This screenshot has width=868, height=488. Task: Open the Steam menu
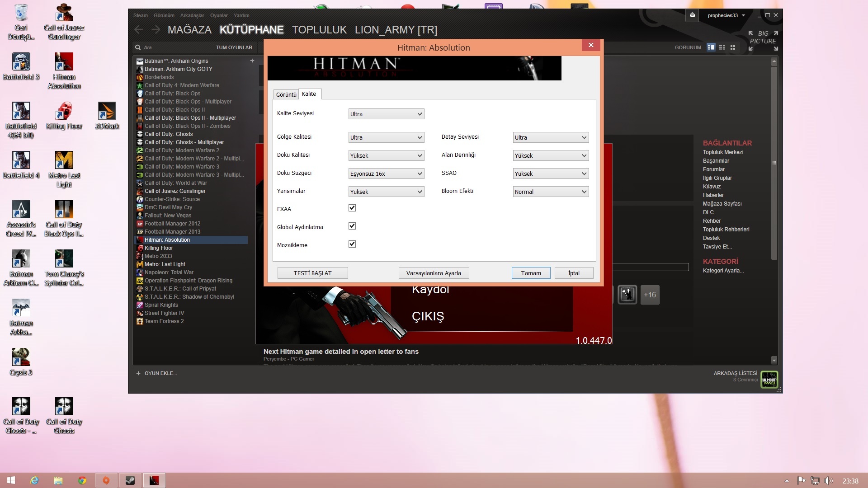pyautogui.click(x=141, y=15)
